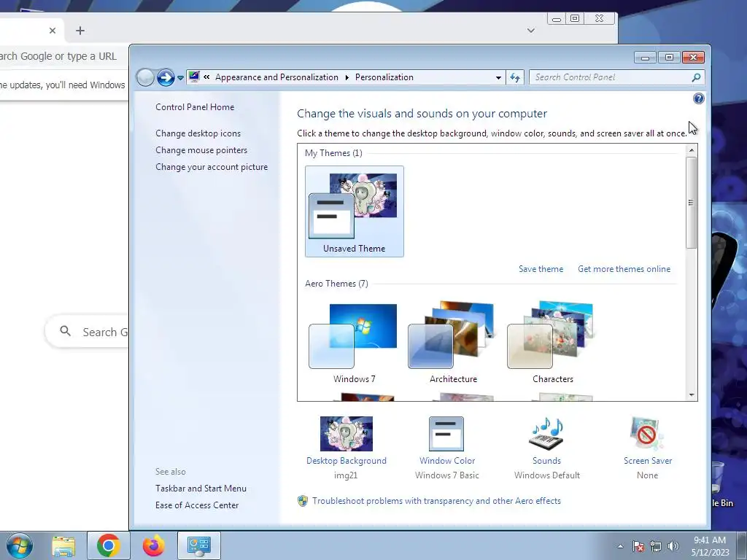Open Help via the blue question mark
The height and width of the screenshot is (560, 747).
coord(698,98)
